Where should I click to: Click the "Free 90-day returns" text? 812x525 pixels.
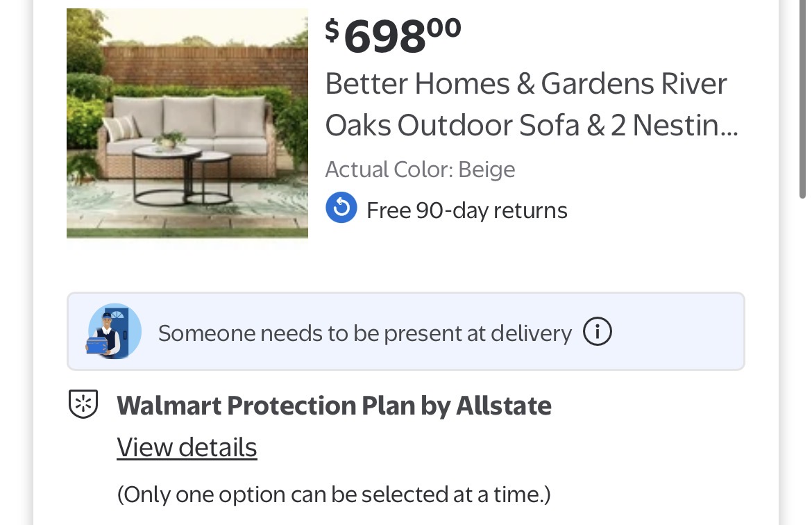466,210
